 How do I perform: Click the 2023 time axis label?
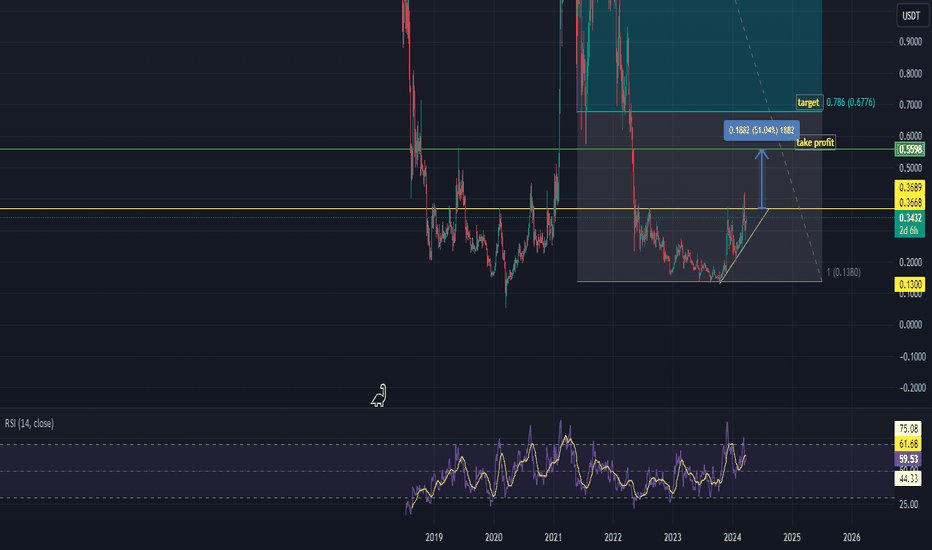[672, 538]
